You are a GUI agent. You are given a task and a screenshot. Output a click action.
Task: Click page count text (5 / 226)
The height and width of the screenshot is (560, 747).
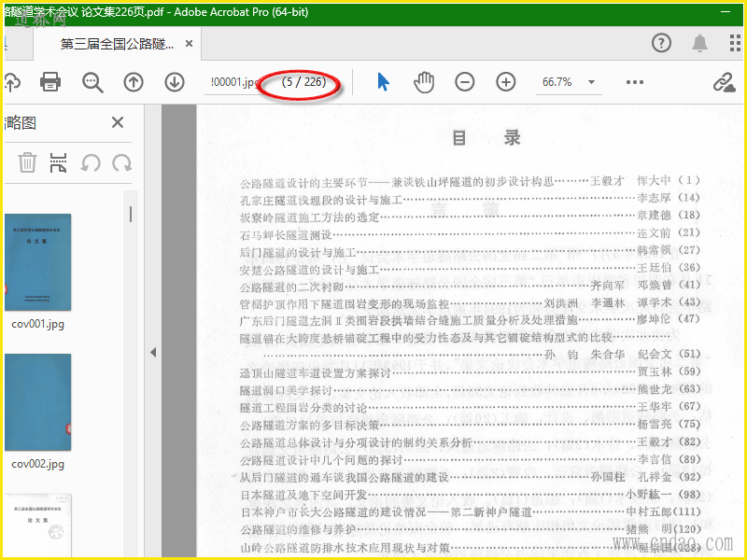303,82
